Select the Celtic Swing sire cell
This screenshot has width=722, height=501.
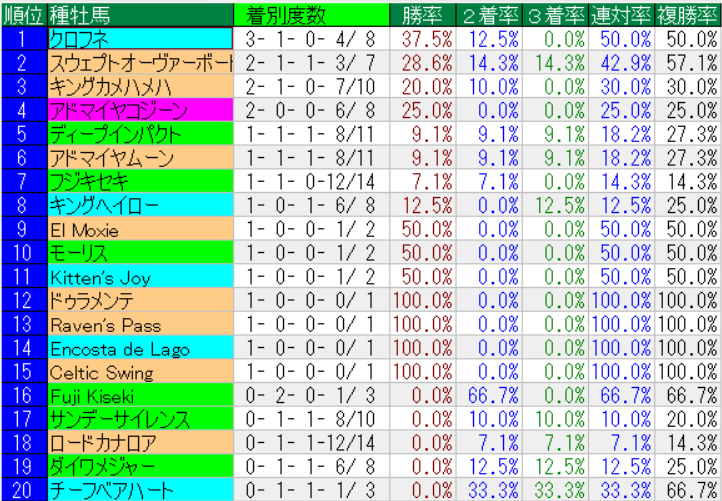coord(140,371)
